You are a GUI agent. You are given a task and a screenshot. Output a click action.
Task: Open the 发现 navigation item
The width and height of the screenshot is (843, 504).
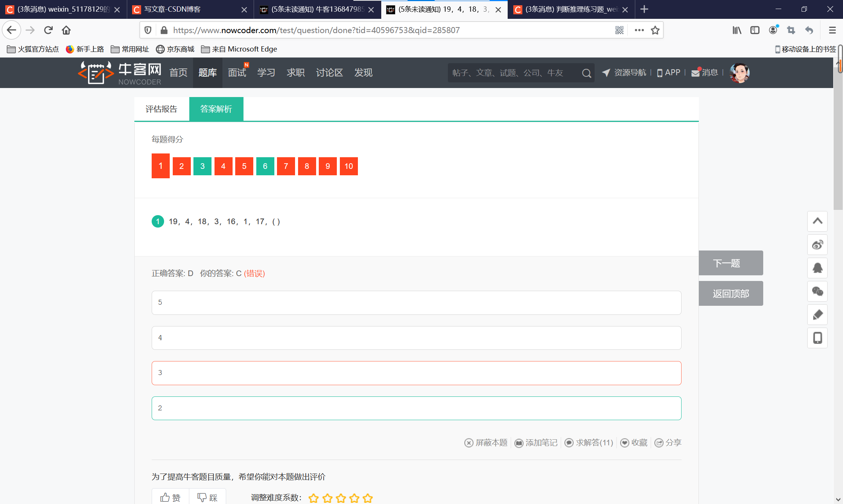(x=364, y=73)
